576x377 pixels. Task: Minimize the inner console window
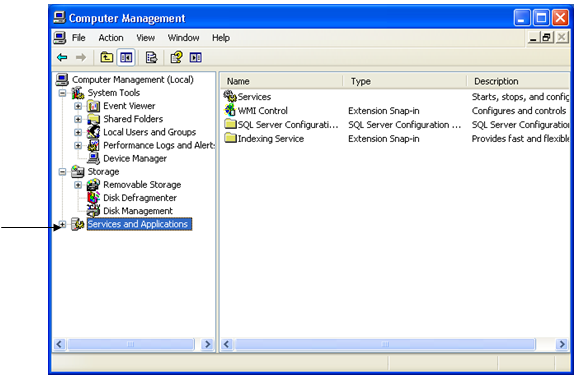533,37
